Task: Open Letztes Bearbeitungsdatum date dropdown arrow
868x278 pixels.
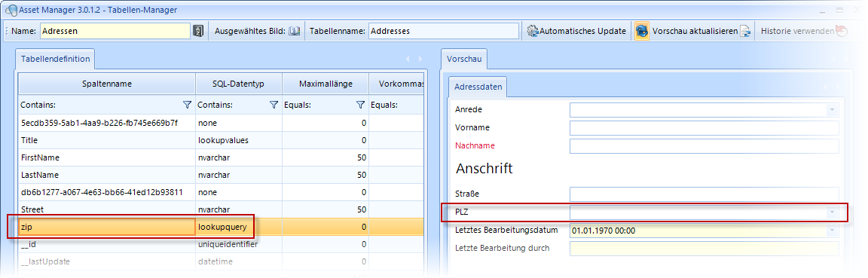Action: click(832, 231)
